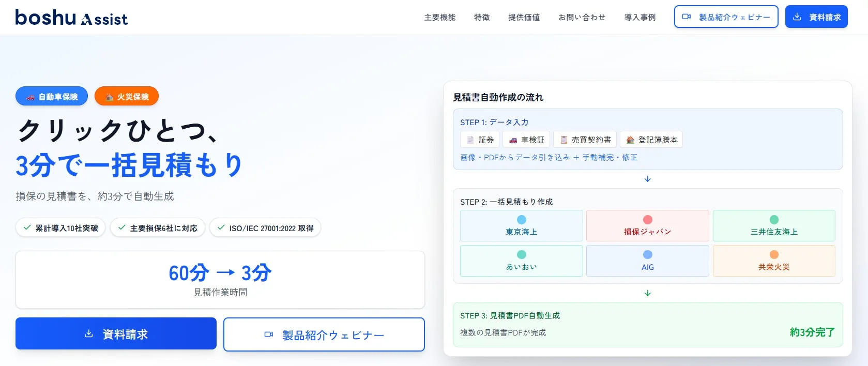Select the 損保ジャパン insurer card
Image resolution: width=868 pixels, height=366 pixels.
[648, 225]
